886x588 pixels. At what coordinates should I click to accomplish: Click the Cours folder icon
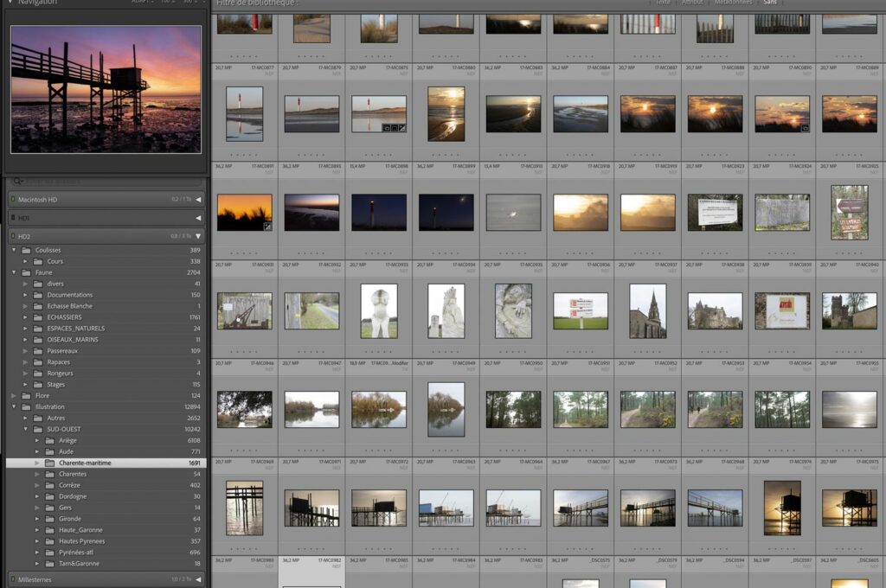tap(38, 261)
